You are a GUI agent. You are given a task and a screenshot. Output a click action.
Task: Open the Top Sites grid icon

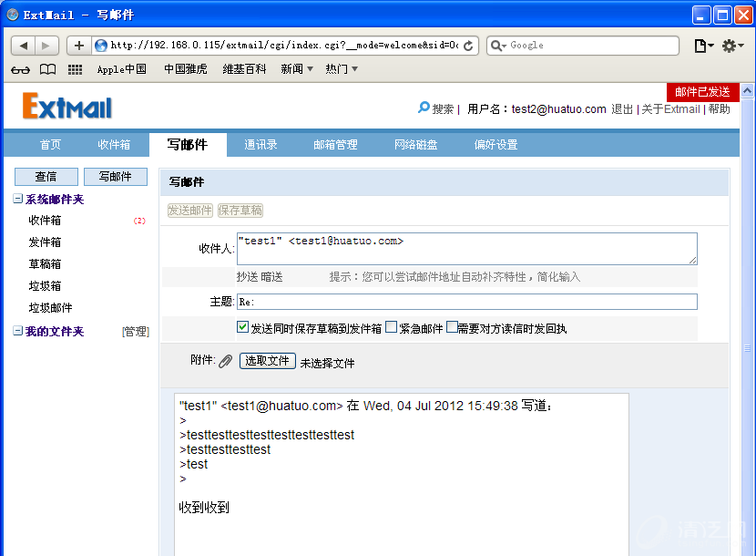(75, 69)
